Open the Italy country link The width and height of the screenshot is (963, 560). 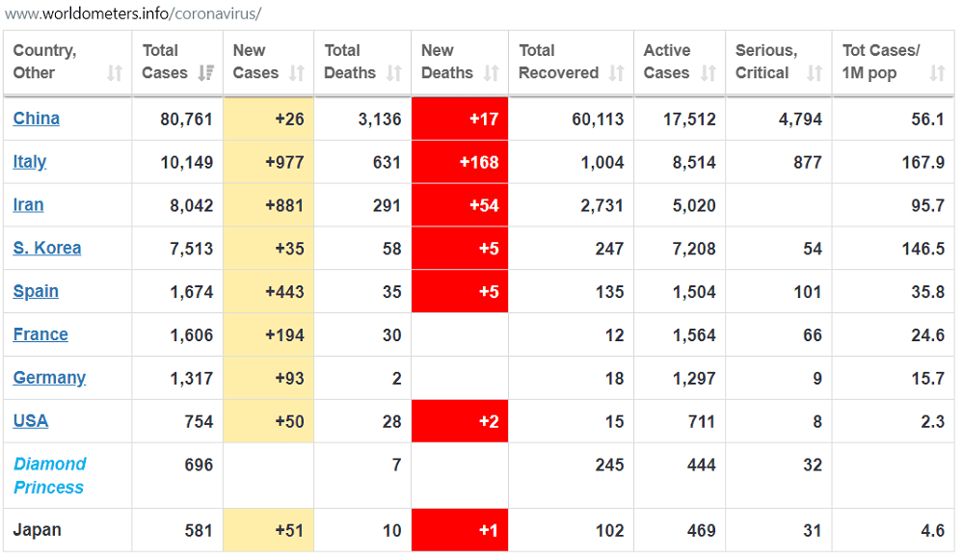[x=30, y=162]
